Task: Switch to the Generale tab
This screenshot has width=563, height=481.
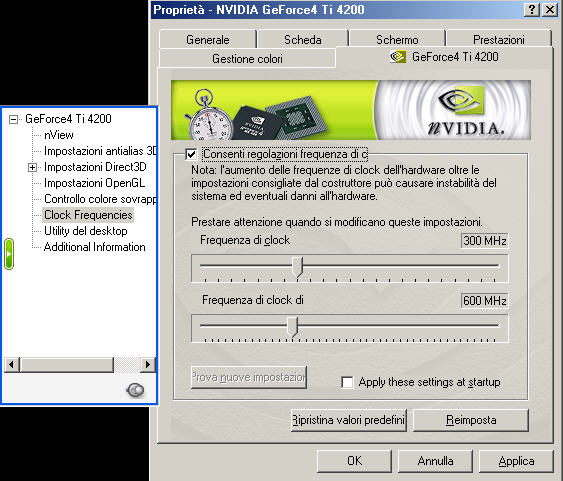Action: pos(208,39)
